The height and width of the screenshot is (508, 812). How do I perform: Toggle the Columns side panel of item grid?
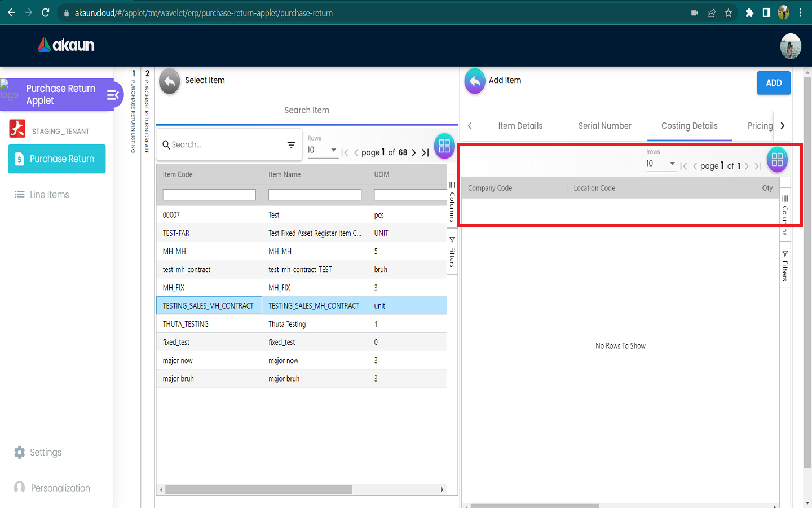click(x=452, y=202)
